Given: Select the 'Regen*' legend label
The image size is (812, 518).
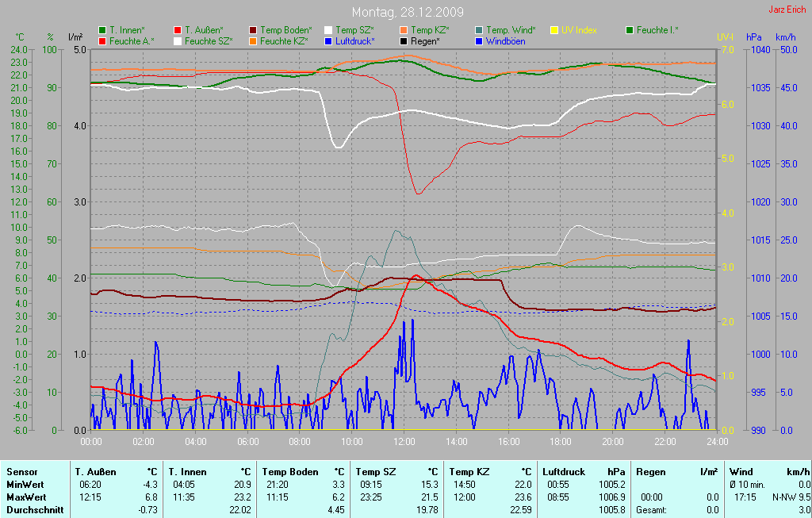Looking at the screenshot, I should point(425,41).
